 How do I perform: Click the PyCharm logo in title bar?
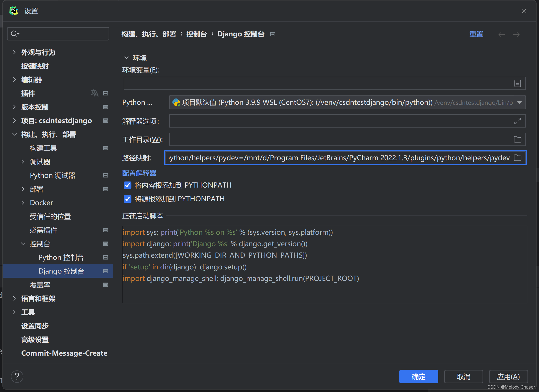click(x=14, y=11)
